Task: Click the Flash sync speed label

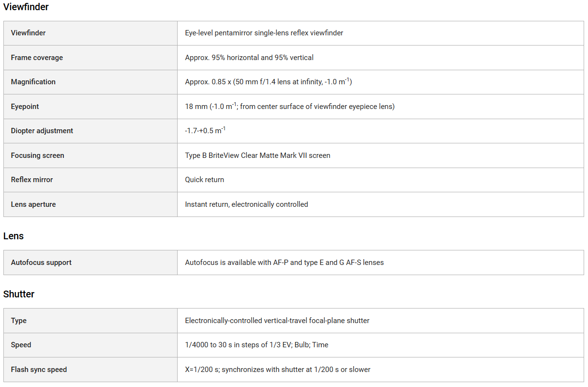Action: tap(39, 370)
